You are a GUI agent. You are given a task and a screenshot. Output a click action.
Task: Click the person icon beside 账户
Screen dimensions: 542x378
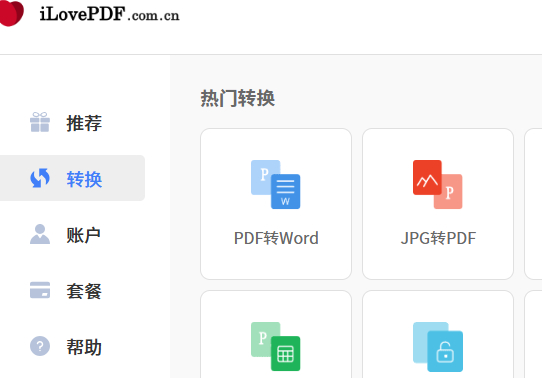tap(40, 234)
